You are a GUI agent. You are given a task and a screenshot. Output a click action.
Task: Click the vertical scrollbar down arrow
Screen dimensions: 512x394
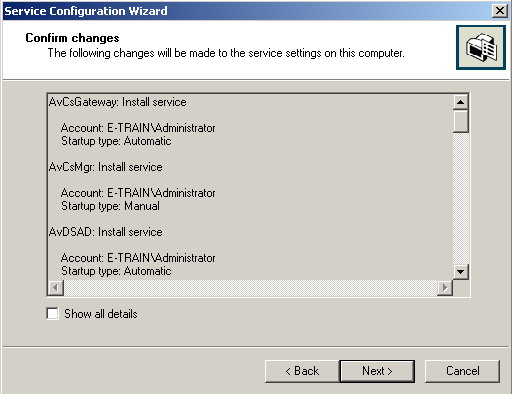[x=461, y=272]
